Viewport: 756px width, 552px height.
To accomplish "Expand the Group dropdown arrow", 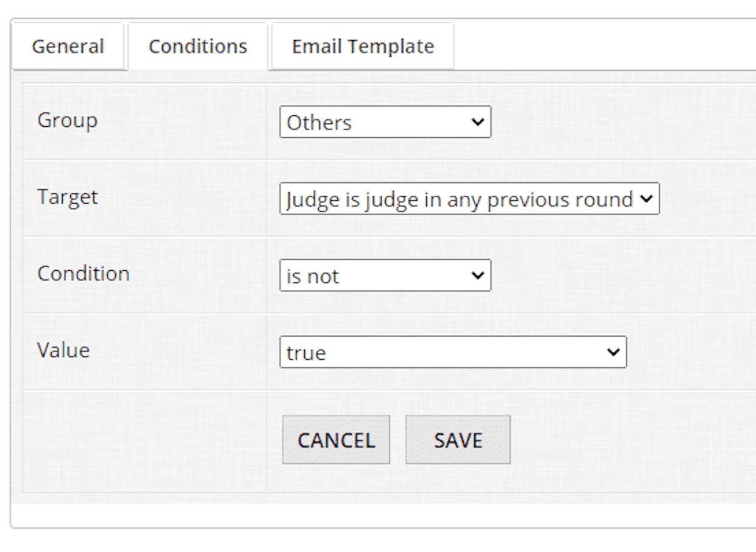I will 477,121.
